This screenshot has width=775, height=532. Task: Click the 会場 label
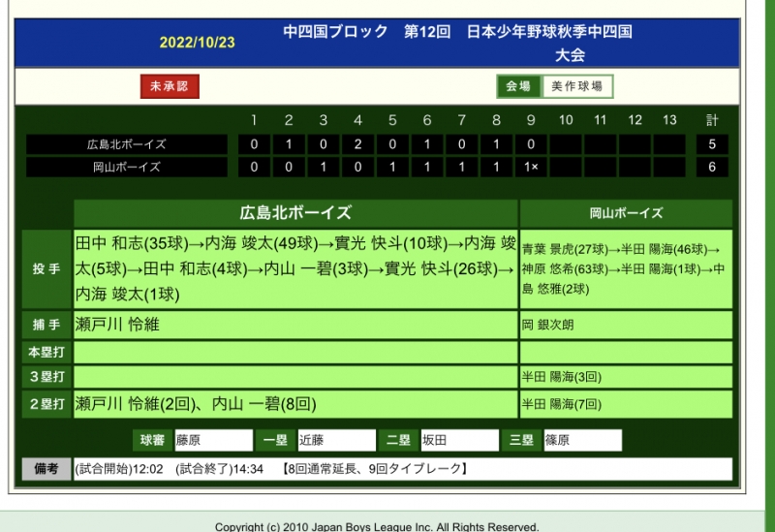[x=518, y=86]
